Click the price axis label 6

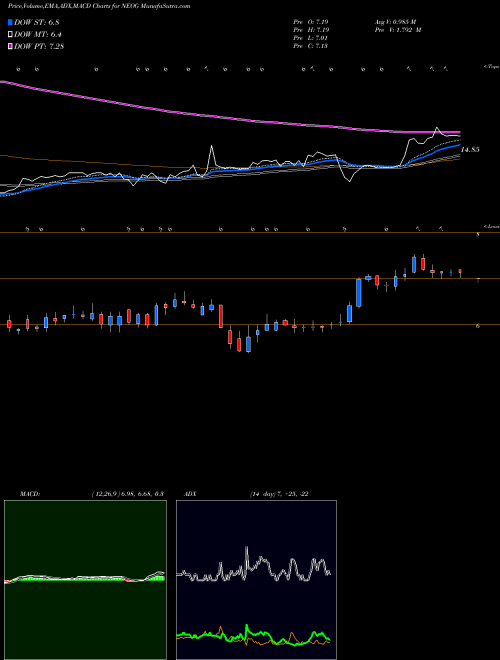click(x=478, y=326)
